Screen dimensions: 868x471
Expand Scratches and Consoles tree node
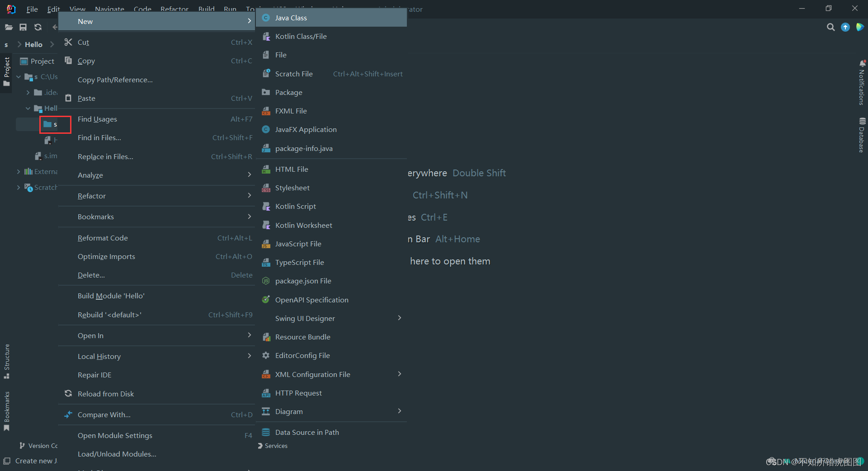pyautogui.click(x=19, y=187)
